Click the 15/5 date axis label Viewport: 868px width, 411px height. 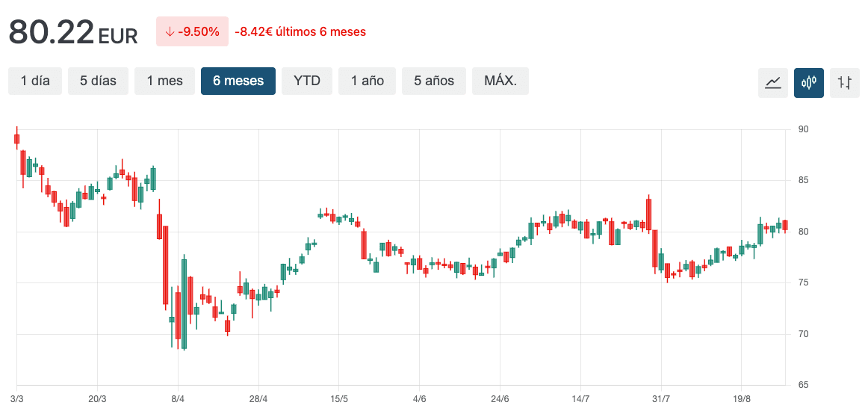pyautogui.click(x=339, y=398)
